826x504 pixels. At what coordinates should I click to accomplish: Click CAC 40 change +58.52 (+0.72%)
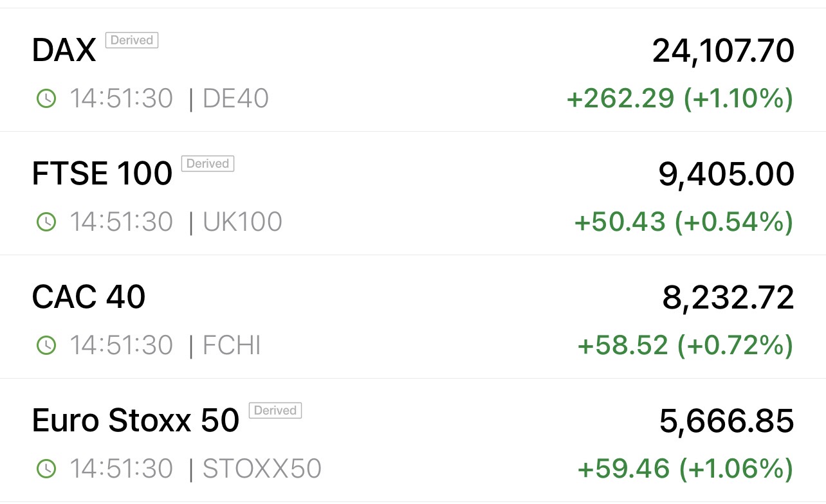tap(686, 346)
